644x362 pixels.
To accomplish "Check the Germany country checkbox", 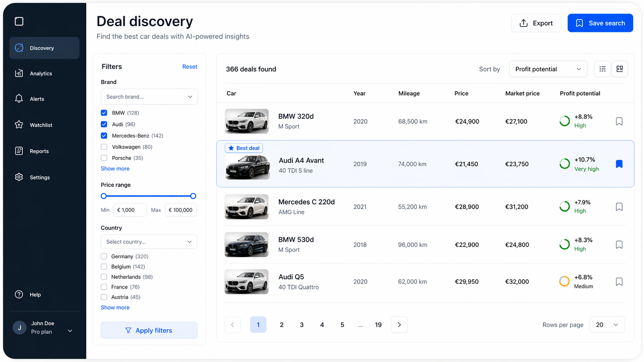I will (x=104, y=256).
